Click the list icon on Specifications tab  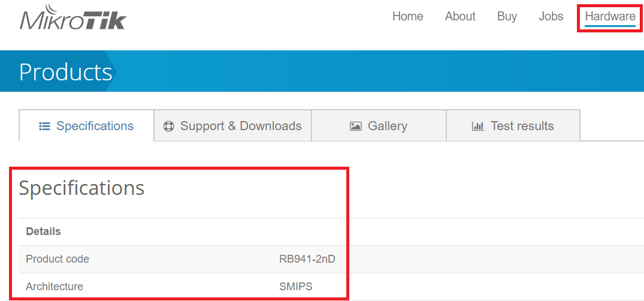click(x=44, y=127)
